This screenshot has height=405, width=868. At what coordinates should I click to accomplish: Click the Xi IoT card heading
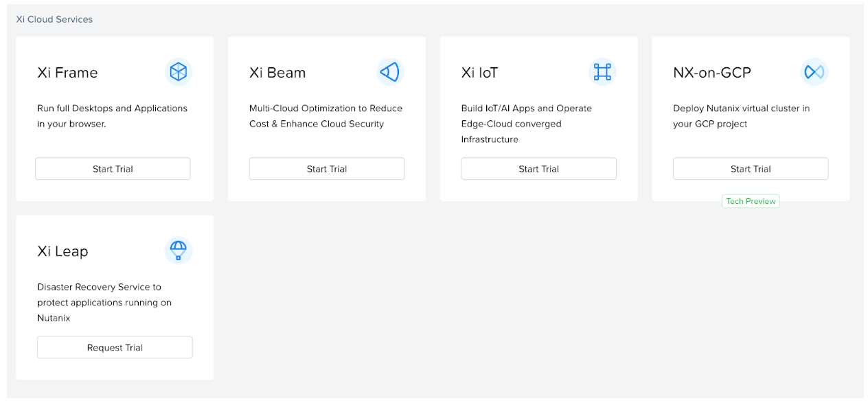(x=479, y=73)
